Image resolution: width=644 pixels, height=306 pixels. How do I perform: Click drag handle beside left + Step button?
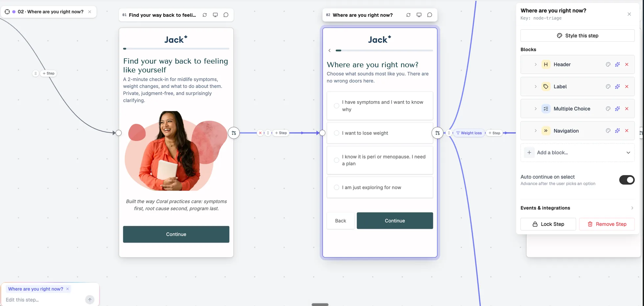(35, 73)
